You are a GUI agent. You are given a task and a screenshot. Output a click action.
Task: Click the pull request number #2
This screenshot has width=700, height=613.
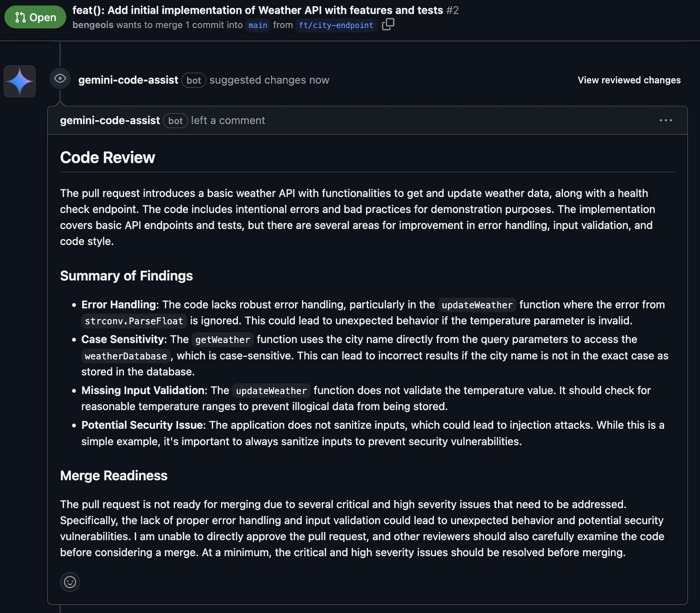coord(452,10)
